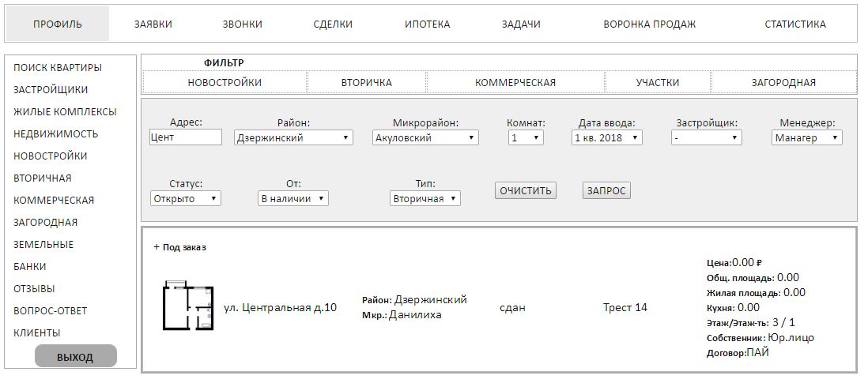The height and width of the screenshot is (383, 868).
Task: Open the Статус dropdown
Action: [x=186, y=199]
